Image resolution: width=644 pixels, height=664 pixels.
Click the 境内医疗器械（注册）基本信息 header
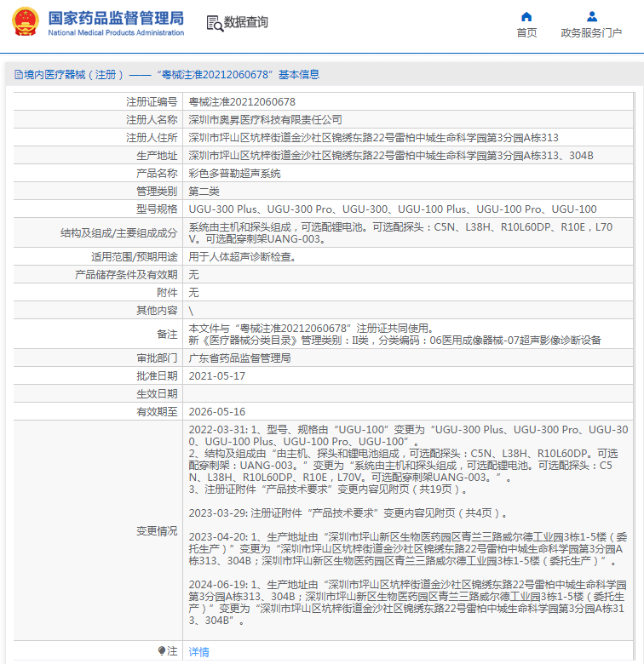tap(167, 75)
